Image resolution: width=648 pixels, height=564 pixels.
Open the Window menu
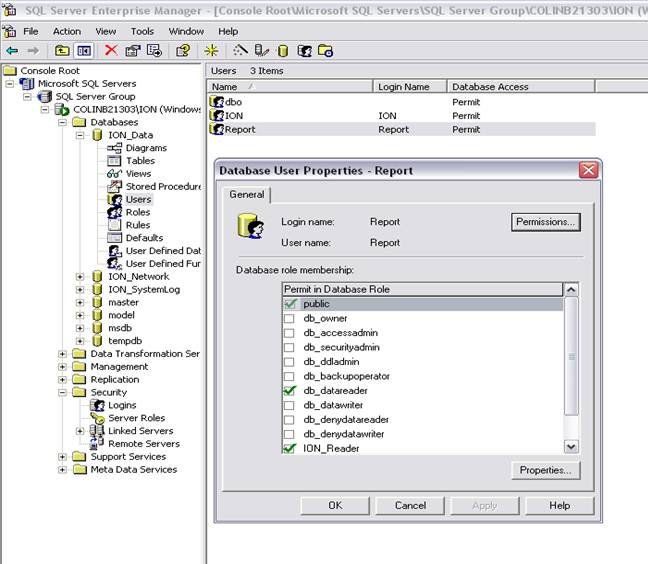click(x=186, y=31)
